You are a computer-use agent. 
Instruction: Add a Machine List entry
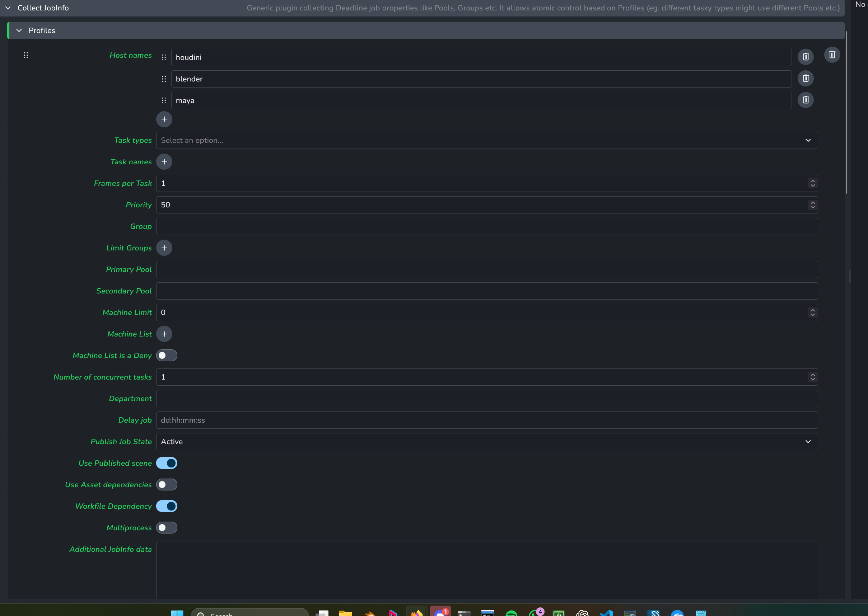(x=164, y=334)
